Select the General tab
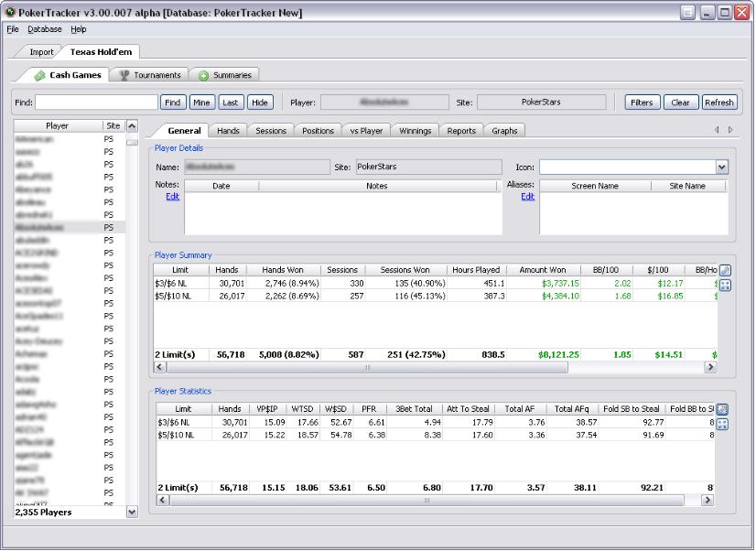The width and height of the screenshot is (756, 551). [x=184, y=131]
